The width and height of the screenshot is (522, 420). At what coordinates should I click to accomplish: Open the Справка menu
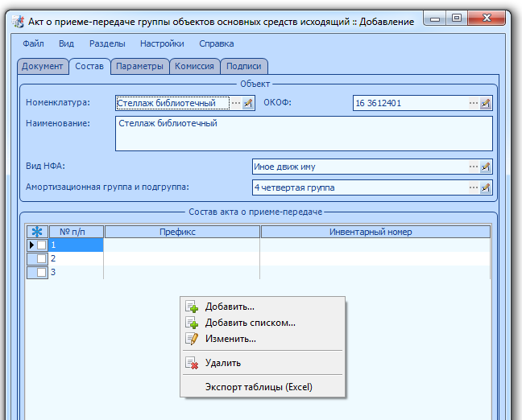(x=217, y=43)
